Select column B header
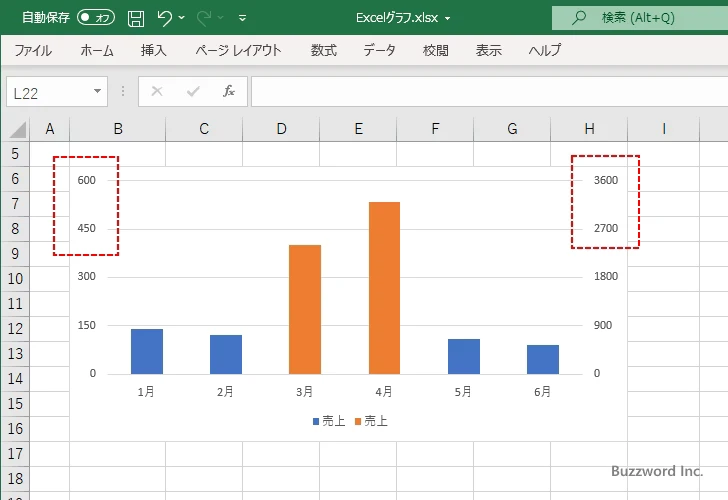 point(117,129)
